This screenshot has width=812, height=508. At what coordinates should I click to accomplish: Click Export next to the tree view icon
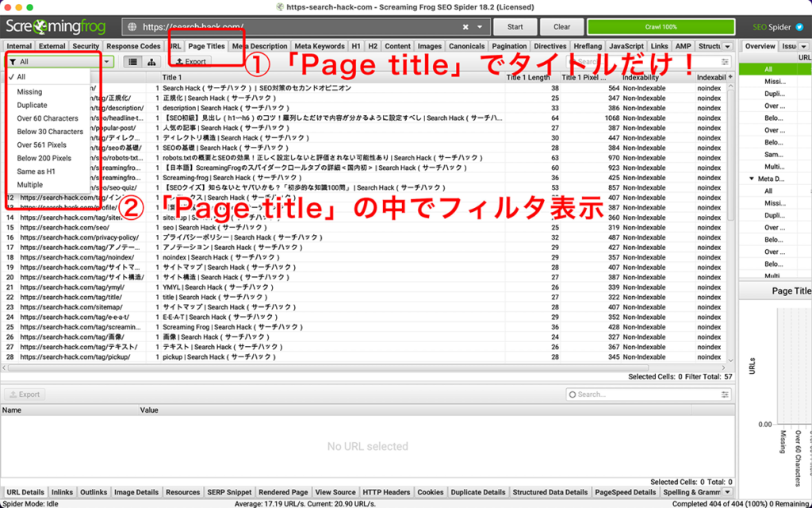[x=190, y=62]
